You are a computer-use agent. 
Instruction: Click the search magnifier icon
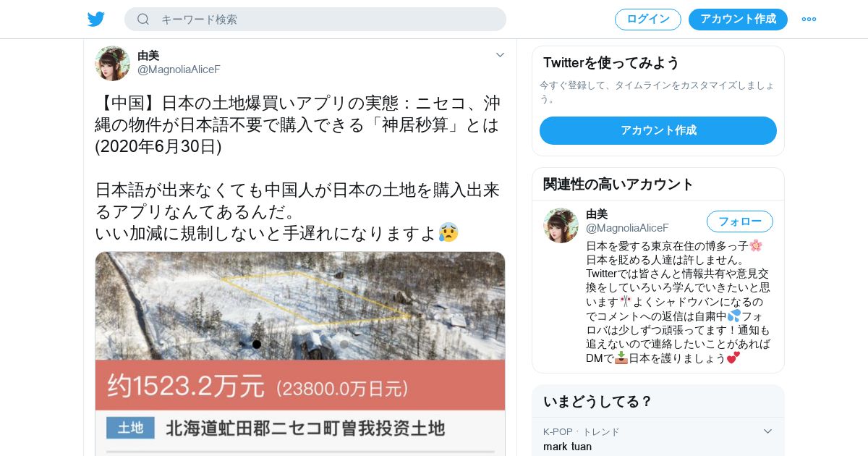pos(143,19)
